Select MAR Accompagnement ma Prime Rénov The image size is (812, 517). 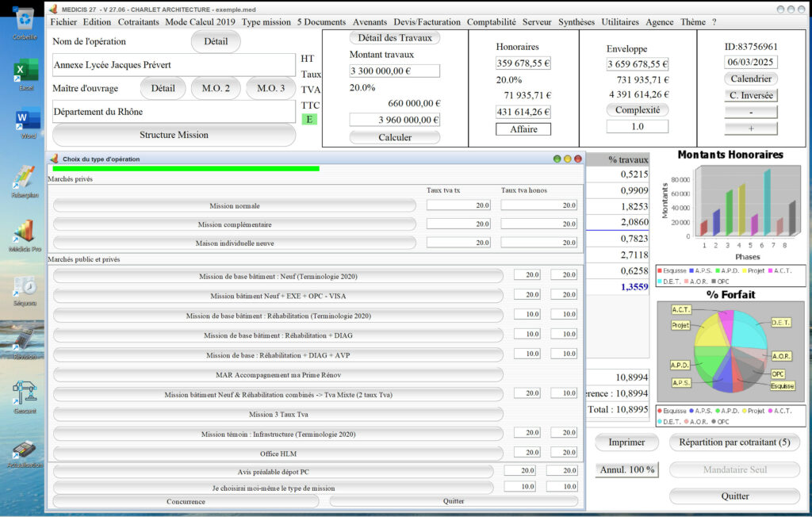pos(278,374)
